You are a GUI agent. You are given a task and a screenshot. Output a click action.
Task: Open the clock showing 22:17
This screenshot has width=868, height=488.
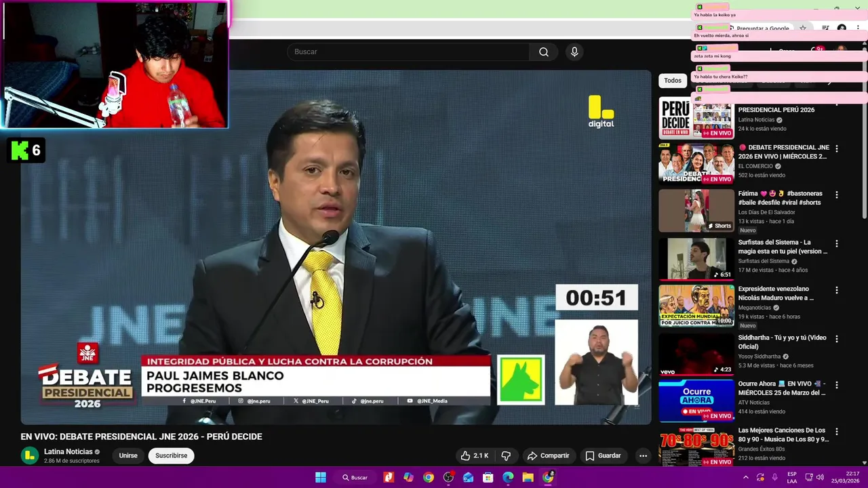pos(846,477)
